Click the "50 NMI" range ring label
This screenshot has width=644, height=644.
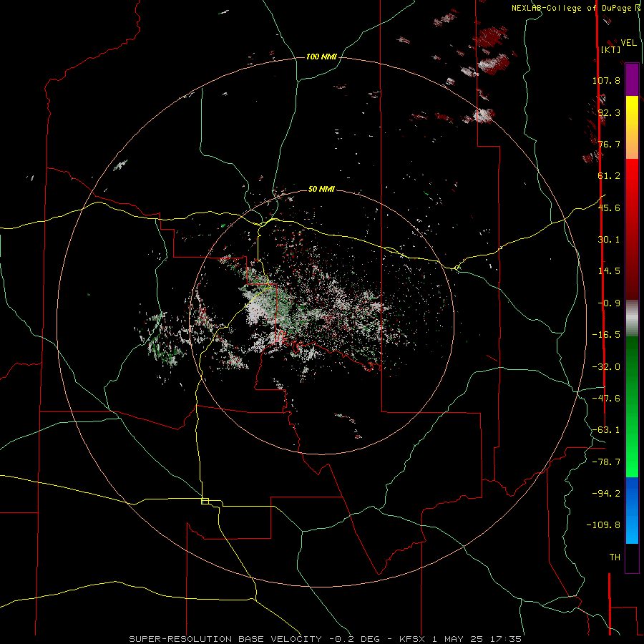click(321, 189)
